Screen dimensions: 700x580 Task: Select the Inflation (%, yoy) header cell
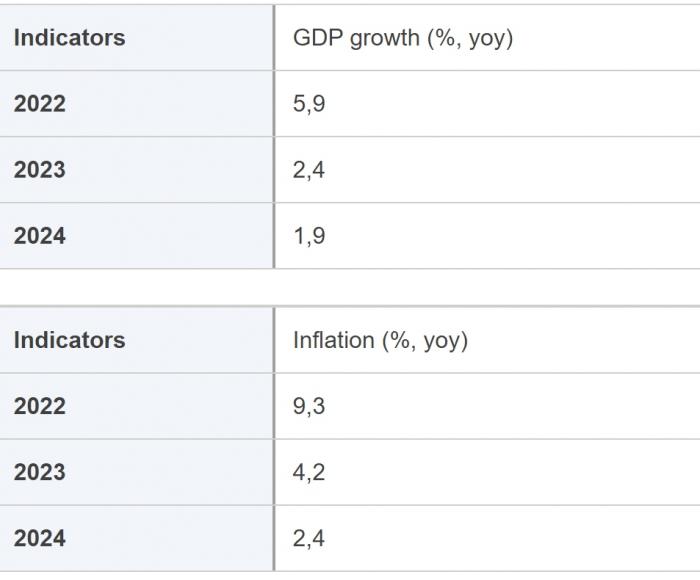click(x=380, y=340)
